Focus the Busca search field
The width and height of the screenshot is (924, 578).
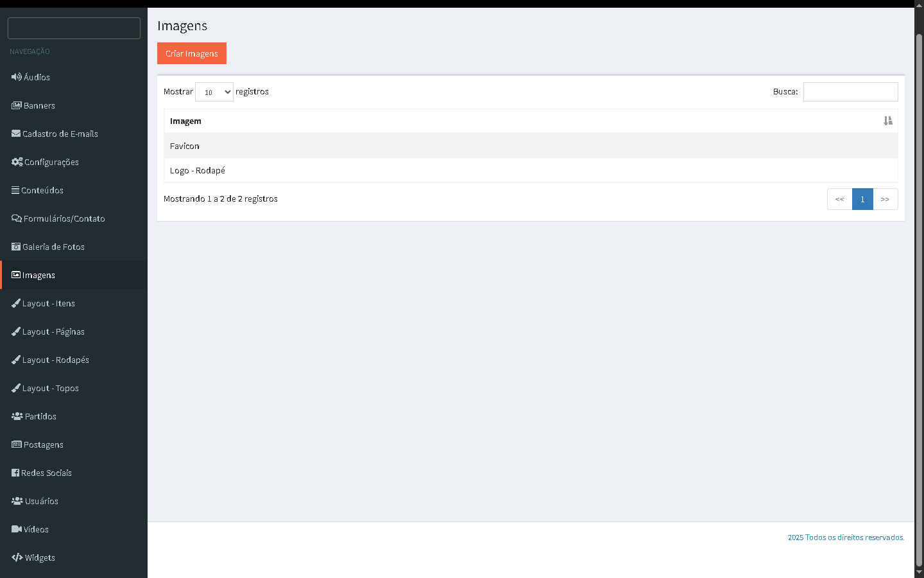coord(850,92)
